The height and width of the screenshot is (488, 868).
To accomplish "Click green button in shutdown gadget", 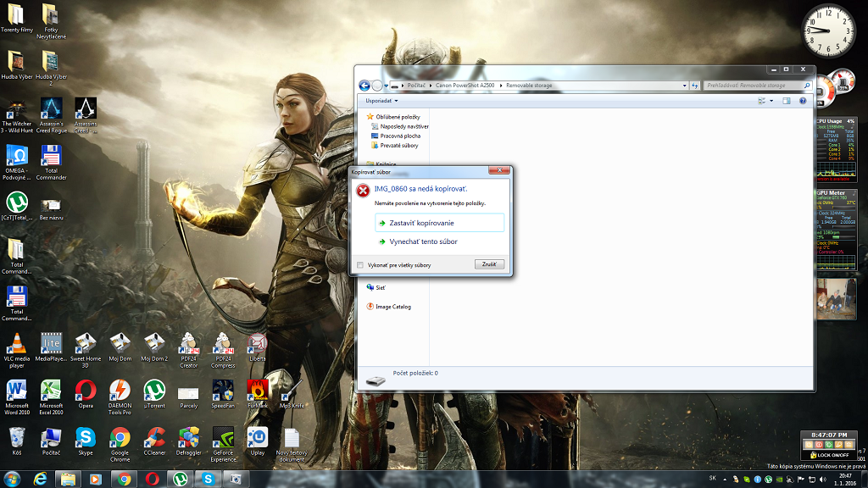I will (829, 444).
